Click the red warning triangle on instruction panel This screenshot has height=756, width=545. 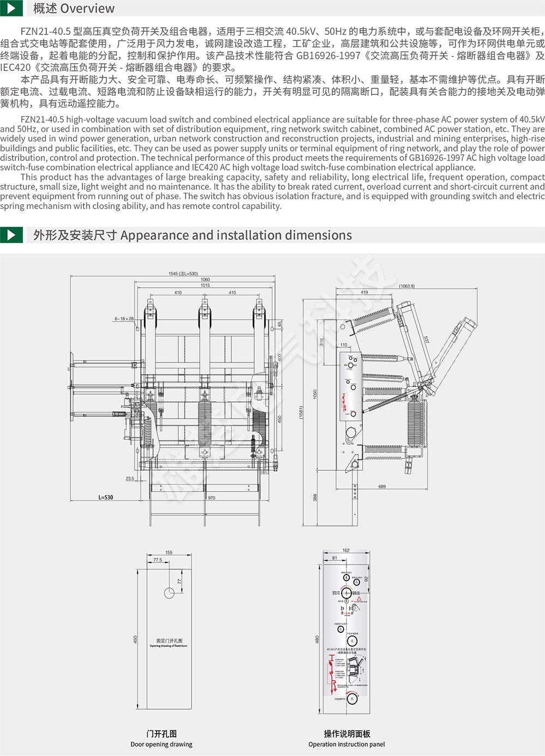pyautogui.click(x=358, y=598)
